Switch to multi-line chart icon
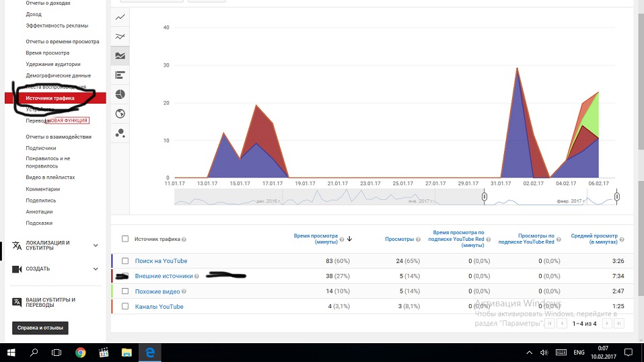Viewport: 644px width, 362px height. click(x=120, y=36)
